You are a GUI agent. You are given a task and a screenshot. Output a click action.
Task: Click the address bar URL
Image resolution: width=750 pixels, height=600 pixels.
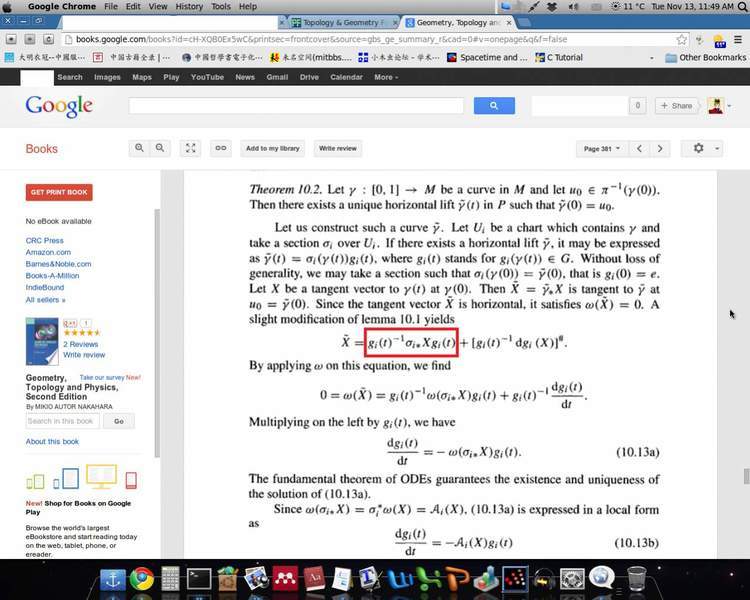(x=321, y=39)
